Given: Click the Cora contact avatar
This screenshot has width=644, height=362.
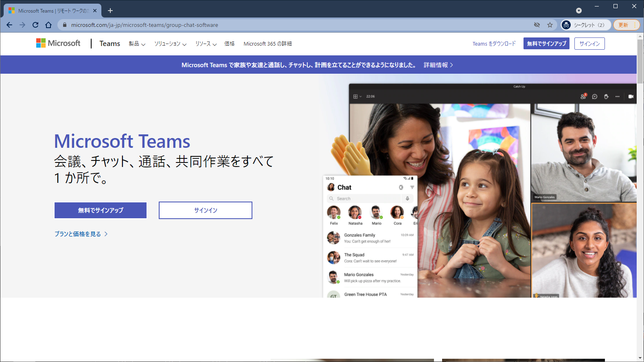Looking at the screenshot, I should coord(397,212).
